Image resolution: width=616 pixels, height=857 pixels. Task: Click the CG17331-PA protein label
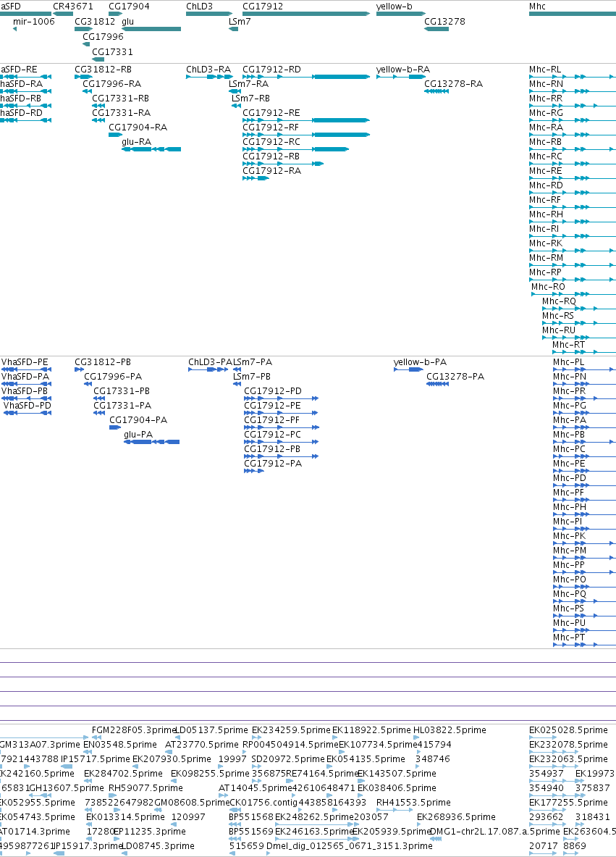122,406
